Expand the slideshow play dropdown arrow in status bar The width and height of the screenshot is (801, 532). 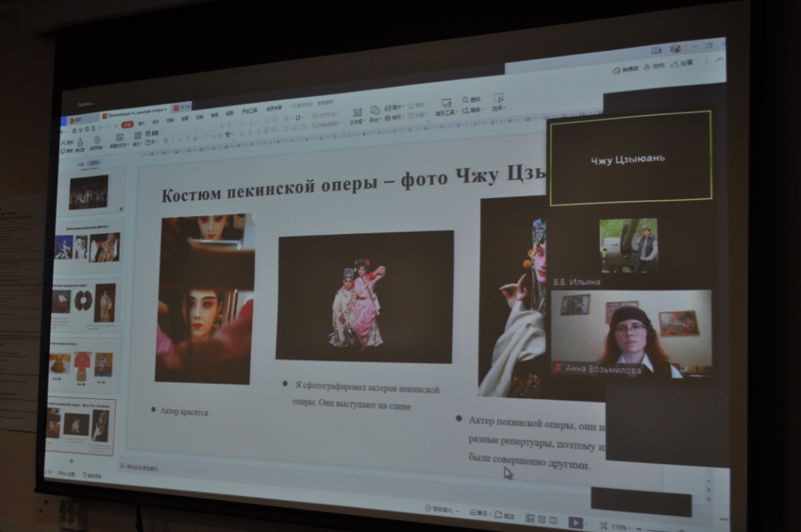pos(587,524)
